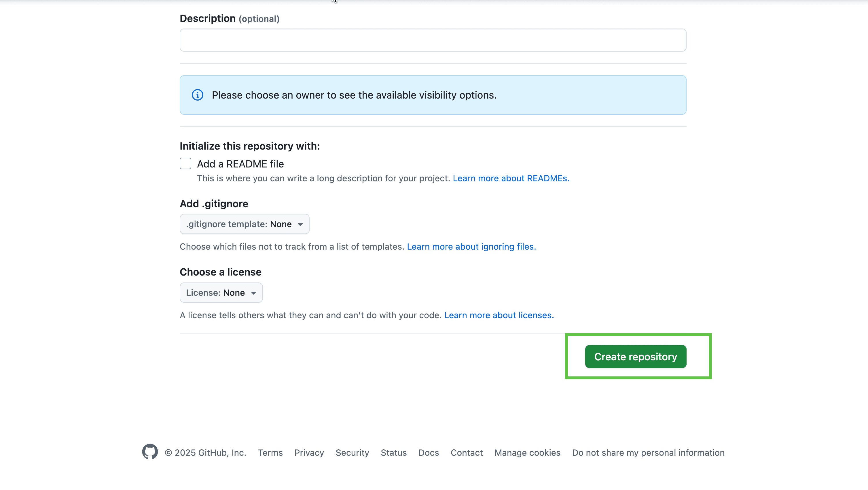Image resolution: width=868 pixels, height=490 pixels.
Task: Click Manage cookies in the footer
Action: click(x=527, y=453)
